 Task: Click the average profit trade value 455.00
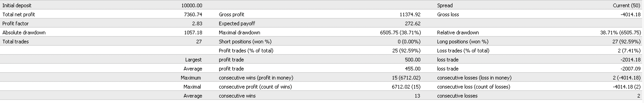(413, 69)
